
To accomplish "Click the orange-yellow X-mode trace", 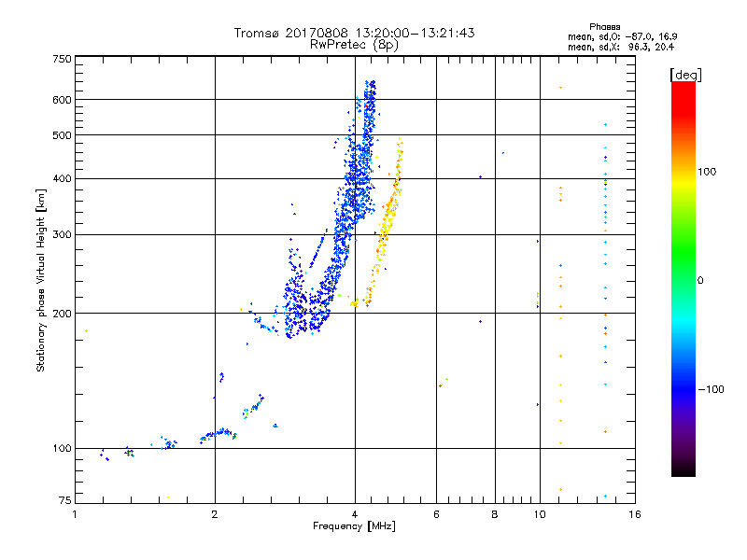I will point(385,224).
